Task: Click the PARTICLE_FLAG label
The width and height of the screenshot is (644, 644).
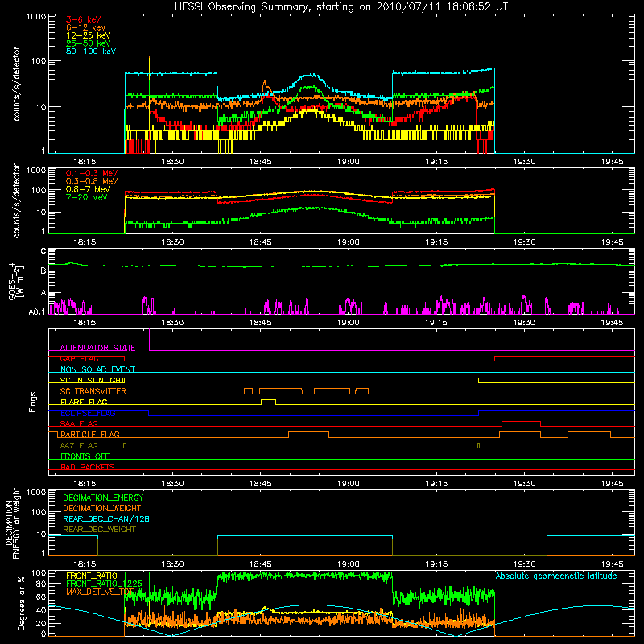Action: coord(90,434)
